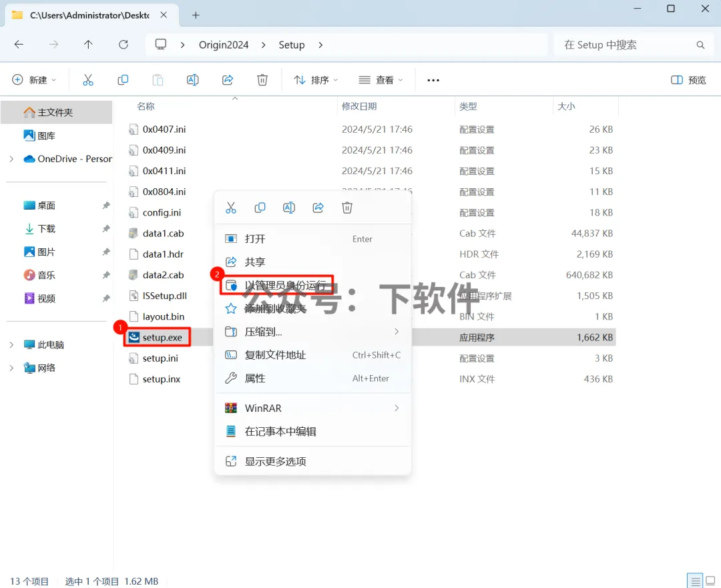Image resolution: width=721 pixels, height=588 pixels.
Task: Toggle the Preview pane
Action: (x=688, y=80)
